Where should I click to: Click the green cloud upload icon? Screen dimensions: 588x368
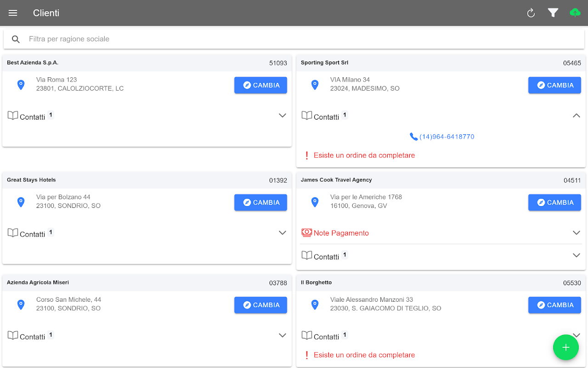pyautogui.click(x=575, y=13)
